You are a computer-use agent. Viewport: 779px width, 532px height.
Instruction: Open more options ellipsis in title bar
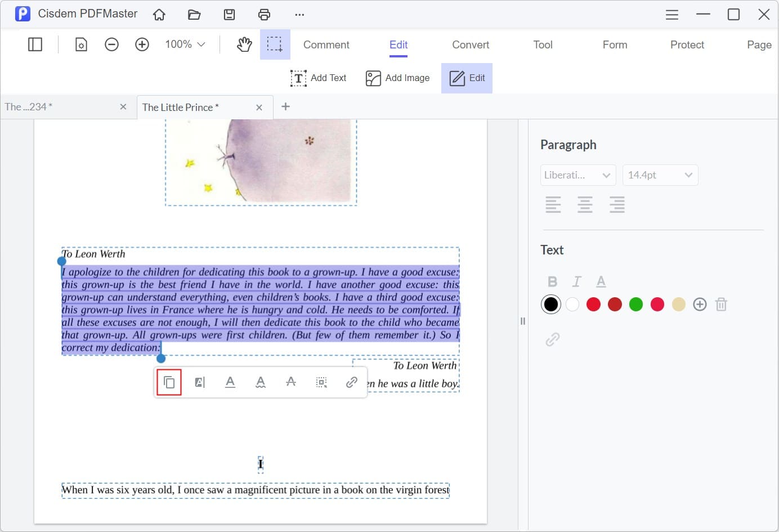(299, 15)
